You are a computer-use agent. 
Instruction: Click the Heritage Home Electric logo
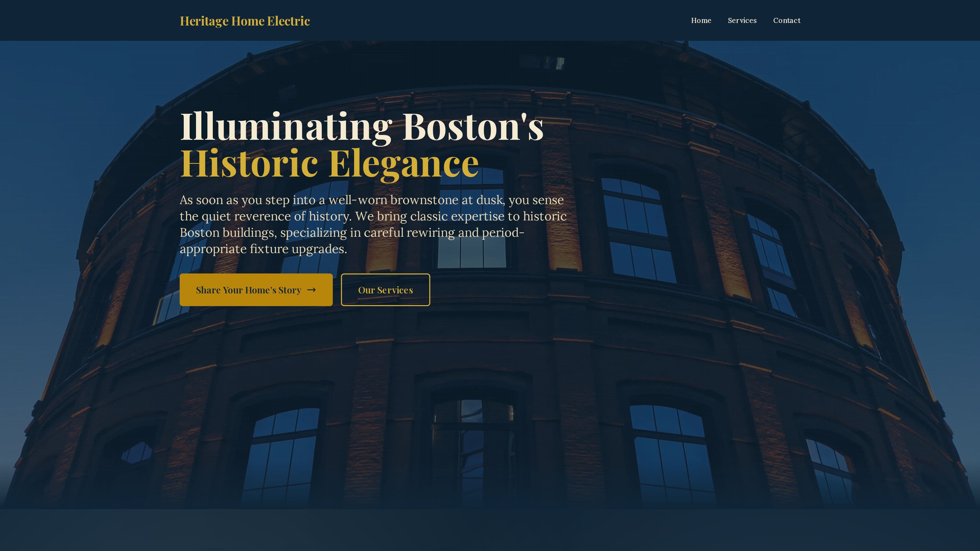tap(245, 21)
